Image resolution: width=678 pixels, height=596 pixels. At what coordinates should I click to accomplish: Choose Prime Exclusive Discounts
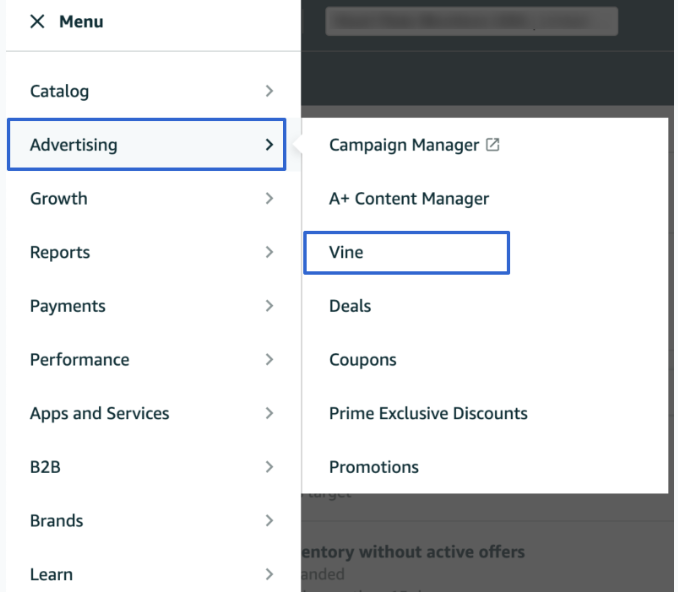[428, 413]
